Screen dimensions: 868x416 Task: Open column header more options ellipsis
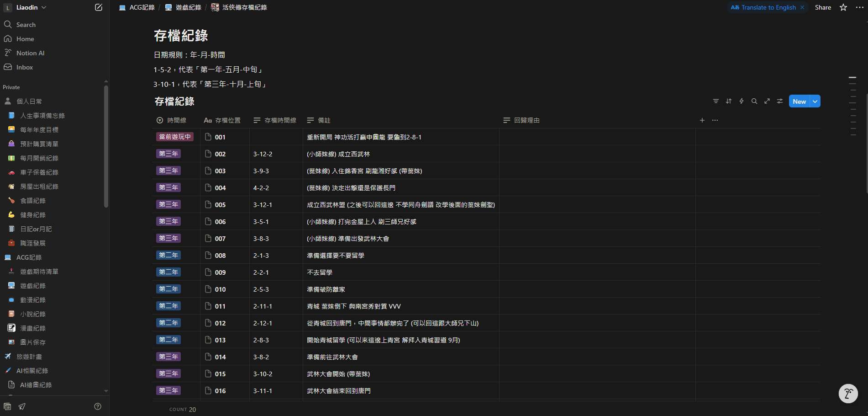point(715,120)
